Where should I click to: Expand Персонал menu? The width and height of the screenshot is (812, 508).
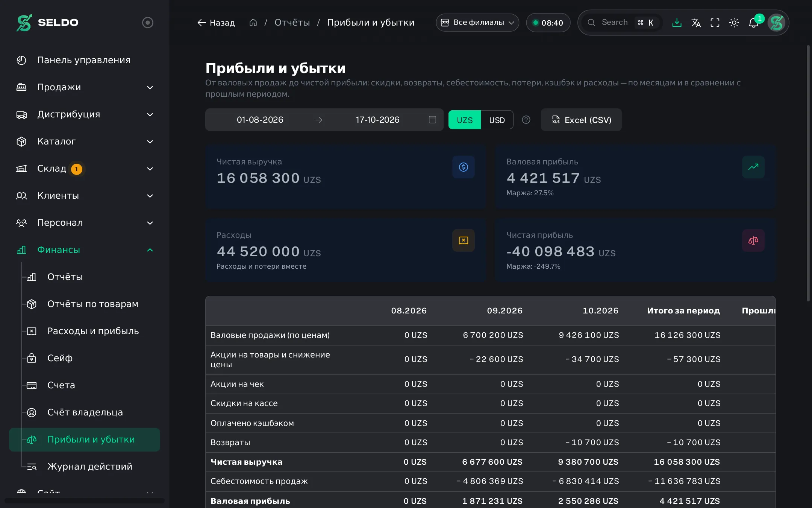85,223
